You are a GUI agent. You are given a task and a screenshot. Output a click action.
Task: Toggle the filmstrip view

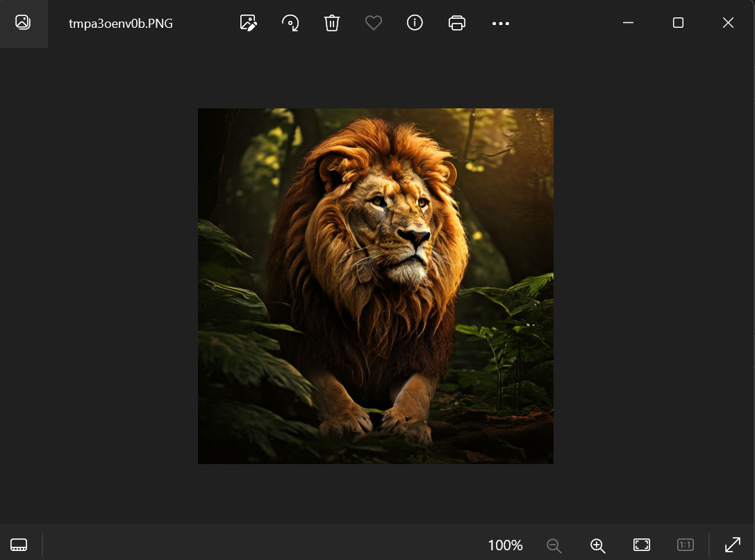[x=19, y=545]
